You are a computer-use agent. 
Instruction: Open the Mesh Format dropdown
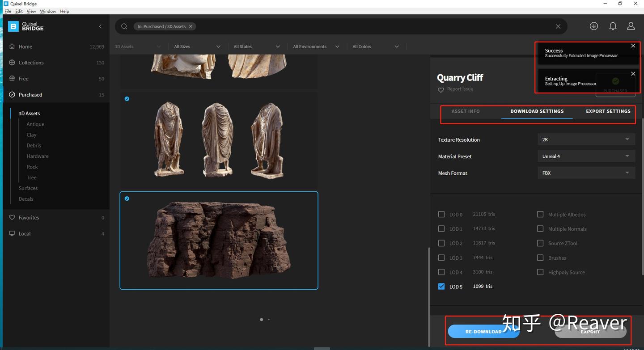tap(586, 173)
